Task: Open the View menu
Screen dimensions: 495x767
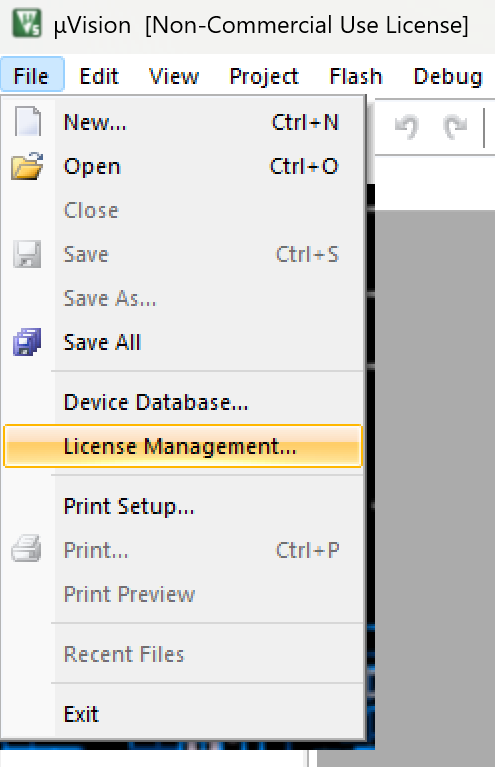Action: 174,76
